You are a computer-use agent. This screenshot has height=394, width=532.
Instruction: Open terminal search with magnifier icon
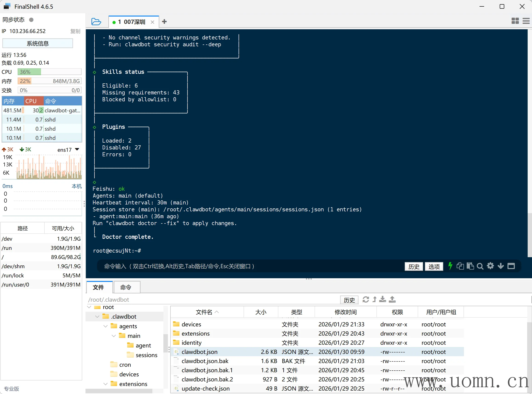(480, 266)
